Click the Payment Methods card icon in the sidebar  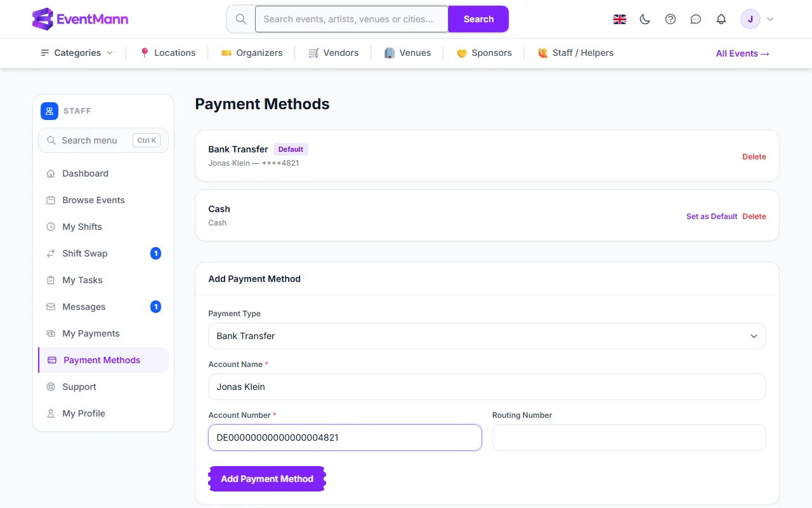click(52, 360)
